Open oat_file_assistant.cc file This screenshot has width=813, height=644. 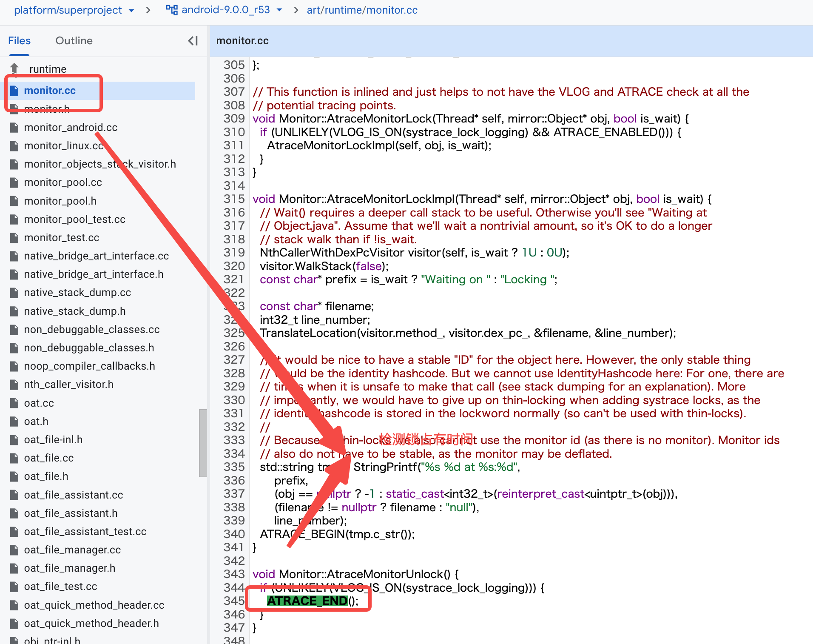[74, 495]
